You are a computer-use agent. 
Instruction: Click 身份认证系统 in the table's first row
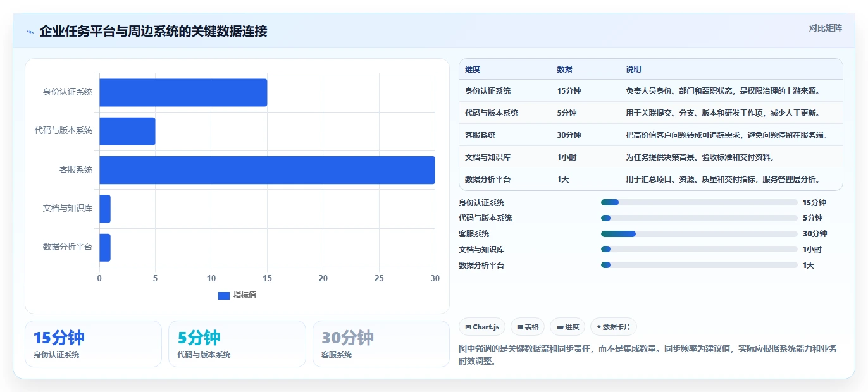488,91
